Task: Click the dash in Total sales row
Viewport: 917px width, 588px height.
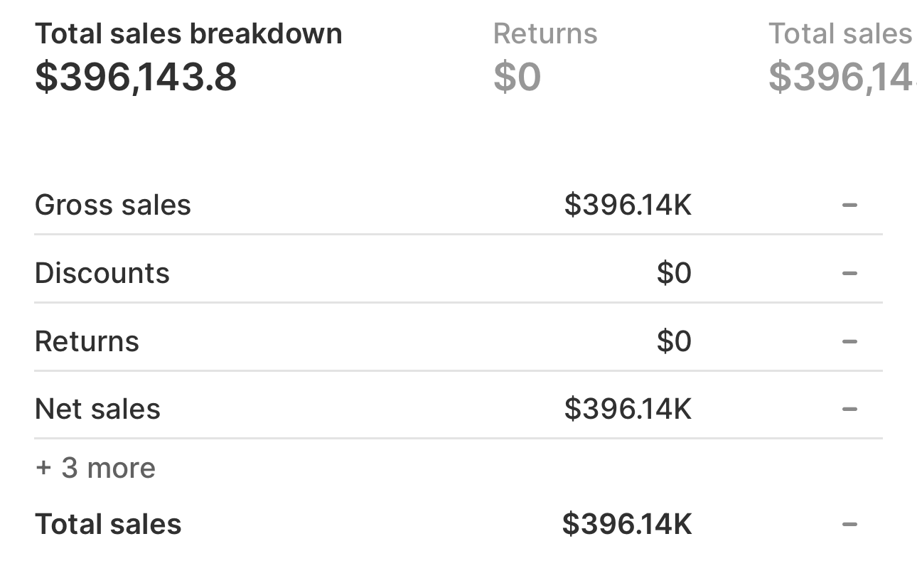Action: click(x=849, y=525)
